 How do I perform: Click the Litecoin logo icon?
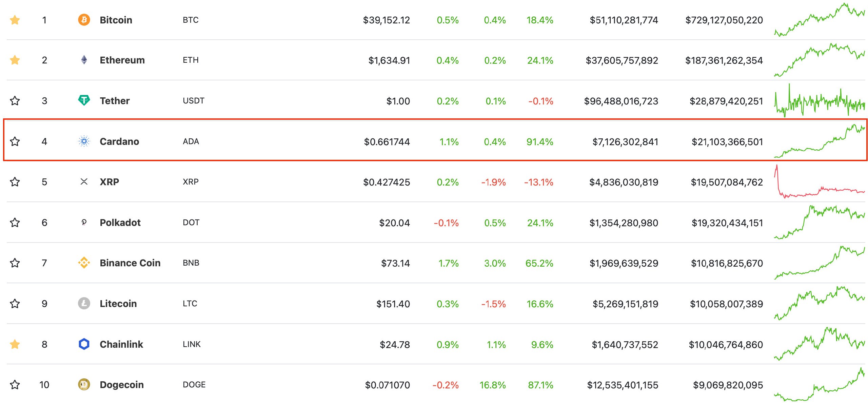[x=84, y=303]
